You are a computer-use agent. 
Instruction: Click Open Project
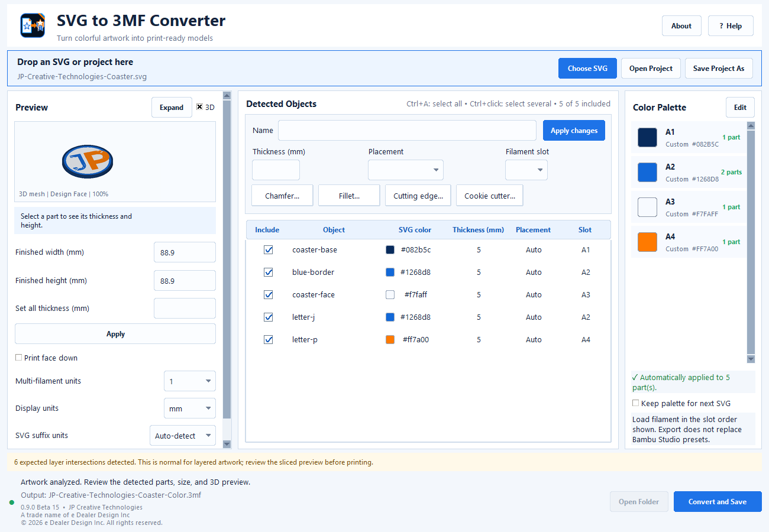[x=651, y=69]
